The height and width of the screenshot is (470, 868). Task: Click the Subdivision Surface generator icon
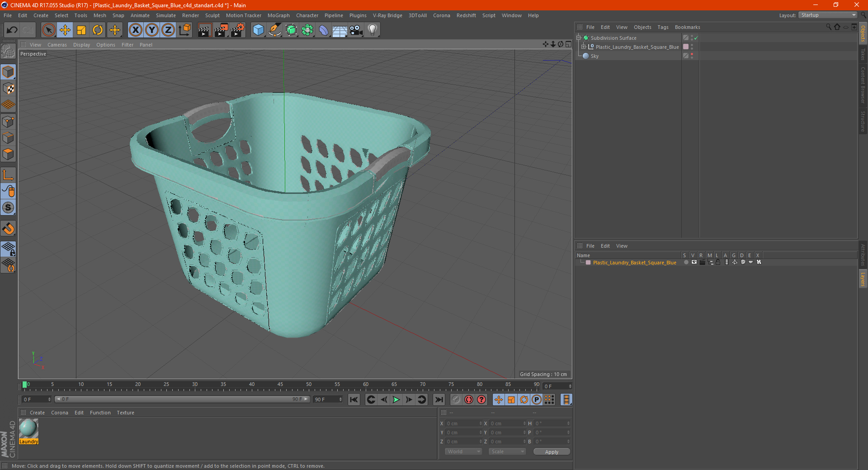(x=291, y=30)
